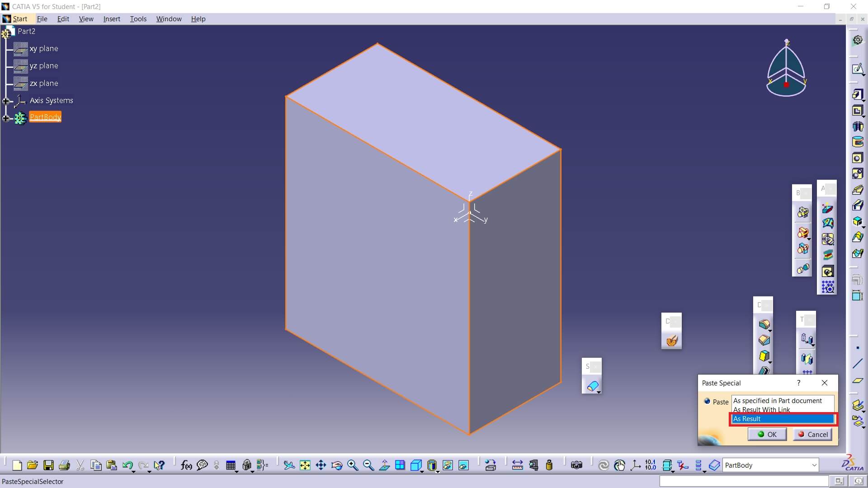Image resolution: width=868 pixels, height=488 pixels.
Task: Click the Edge Fillet icon in floating toolbar
Action: tap(764, 324)
